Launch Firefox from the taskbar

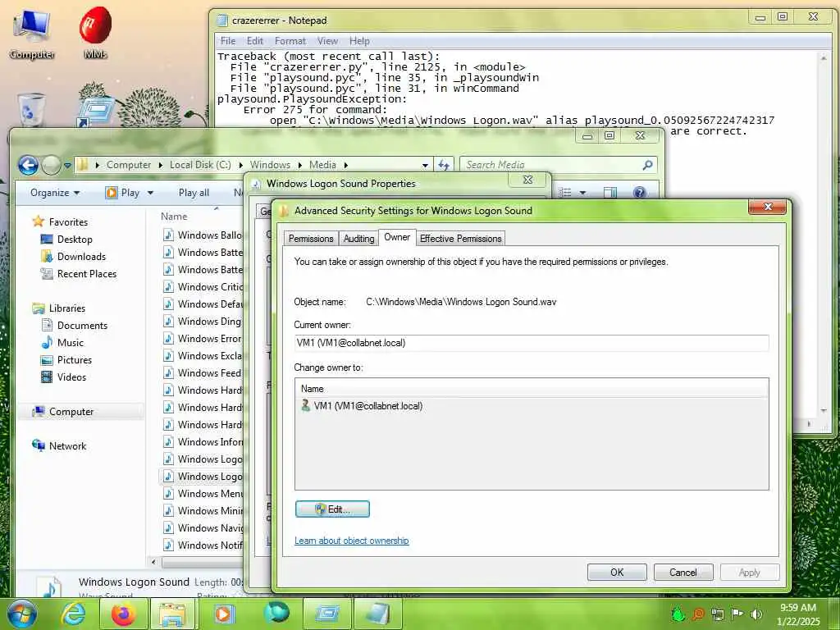click(x=123, y=614)
